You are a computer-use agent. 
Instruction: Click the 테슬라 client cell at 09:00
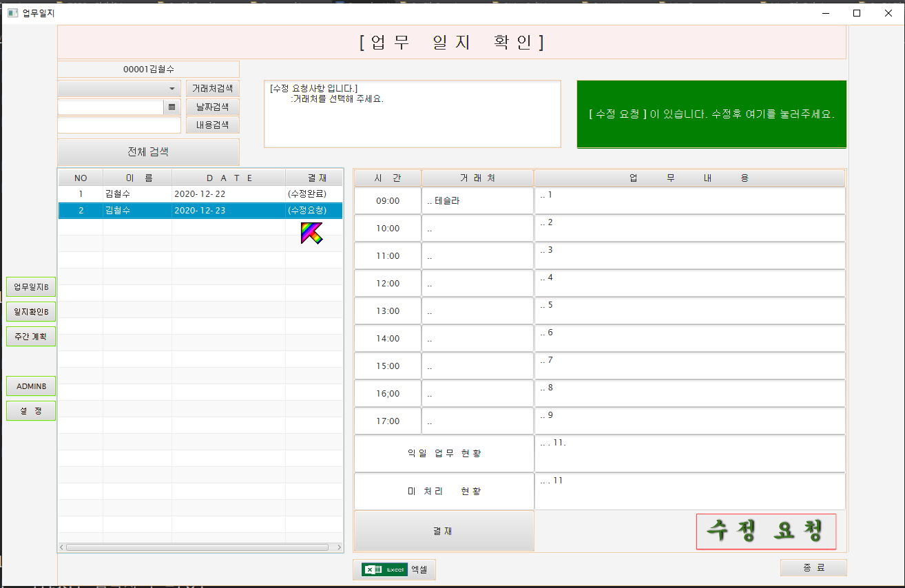(477, 200)
